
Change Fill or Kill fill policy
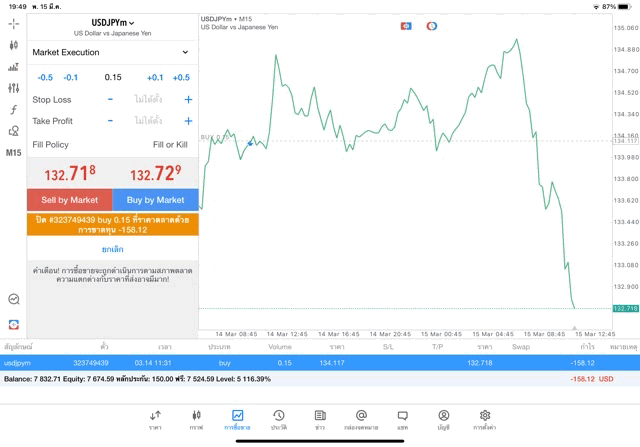click(170, 145)
